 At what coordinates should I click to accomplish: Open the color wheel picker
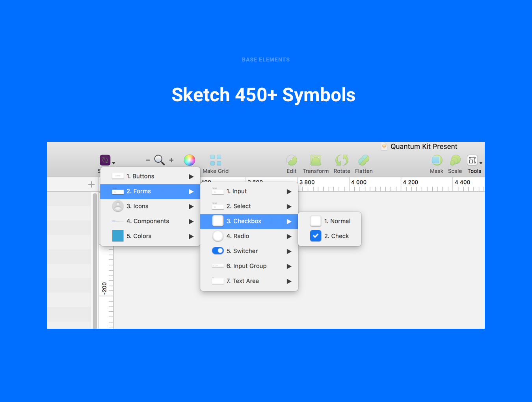tap(190, 160)
